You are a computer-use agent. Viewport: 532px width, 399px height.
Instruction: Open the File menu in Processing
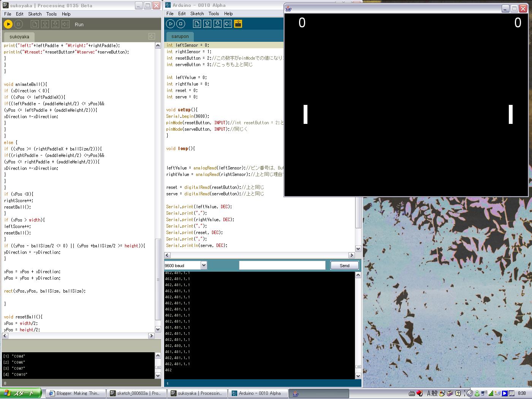8,14
